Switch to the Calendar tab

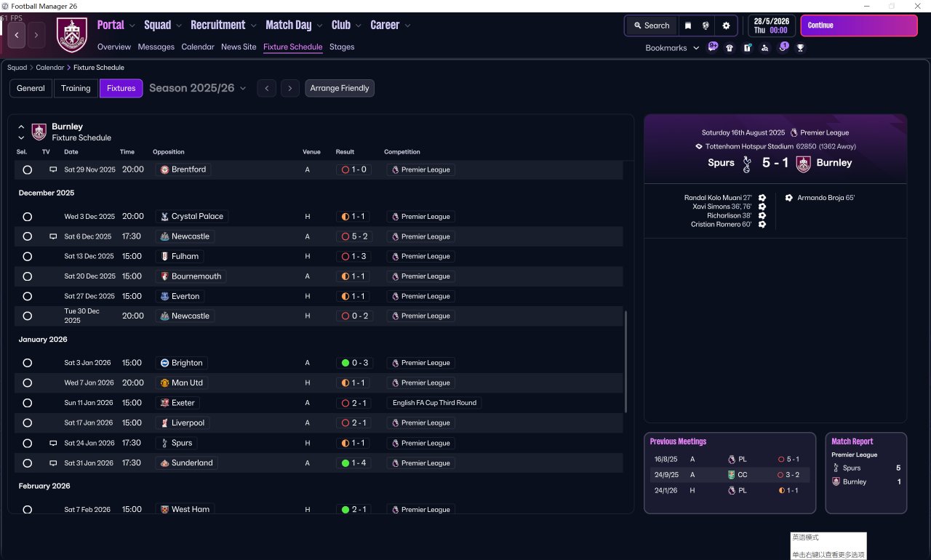coord(198,47)
